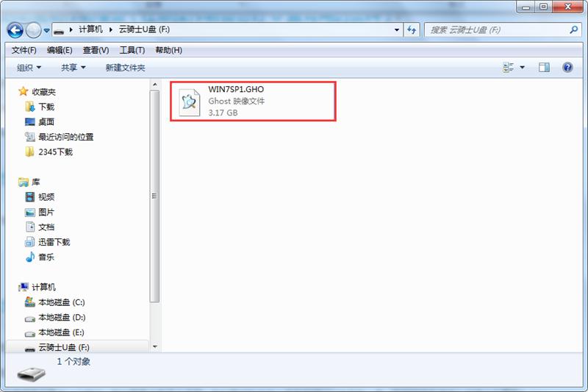588x392 pixels.
Task: Click 新建文件夹 button
Action: pos(125,68)
